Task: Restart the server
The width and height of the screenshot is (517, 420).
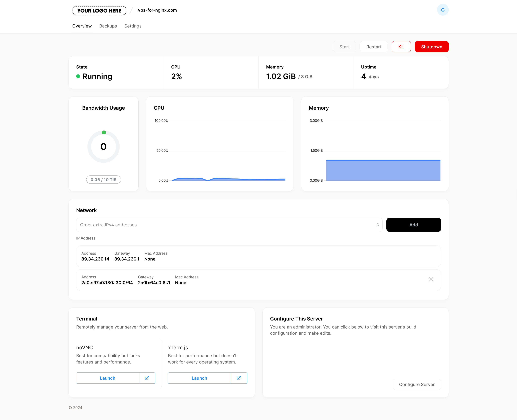Action: click(x=374, y=47)
